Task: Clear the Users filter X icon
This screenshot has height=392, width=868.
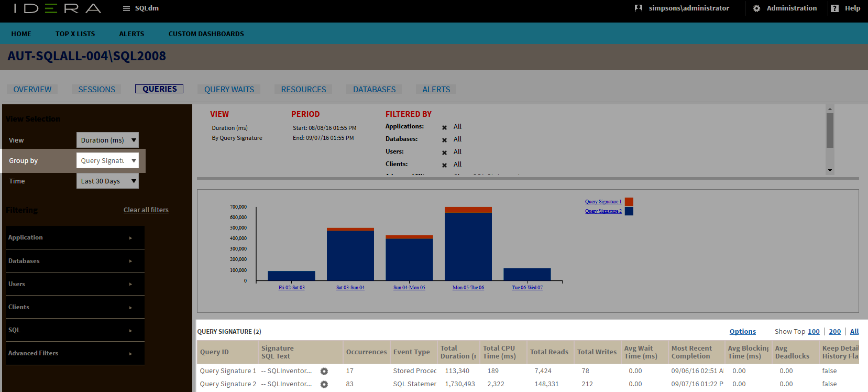Action: (444, 153)
